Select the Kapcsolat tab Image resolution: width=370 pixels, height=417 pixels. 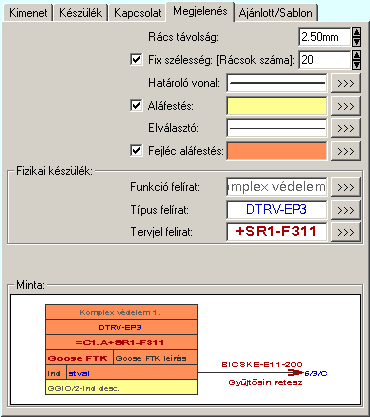138,13
